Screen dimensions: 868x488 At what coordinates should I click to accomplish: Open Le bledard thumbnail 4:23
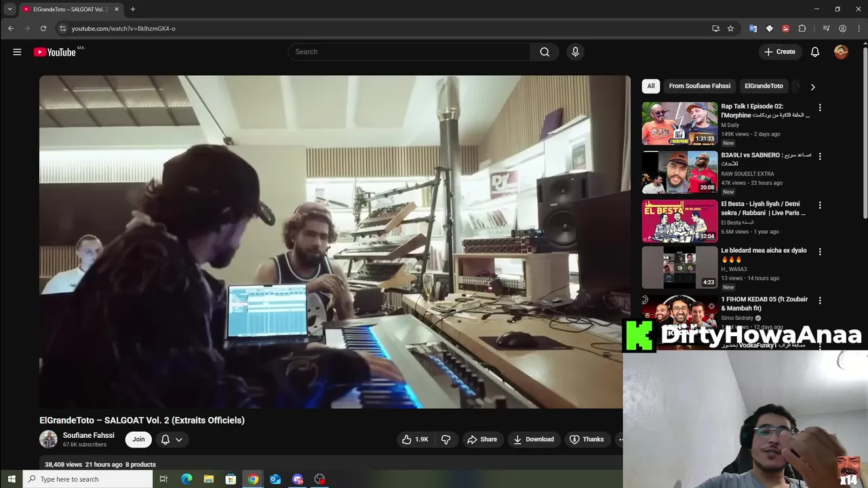tap(679, 267)
